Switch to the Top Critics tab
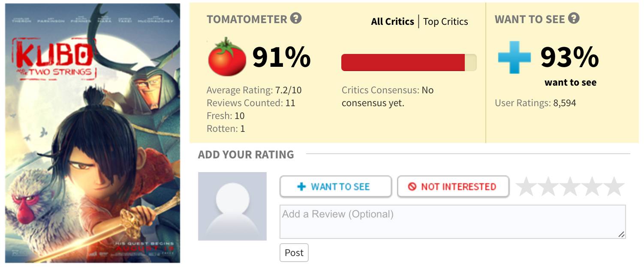The image size is (644, 268). (445, 22)
